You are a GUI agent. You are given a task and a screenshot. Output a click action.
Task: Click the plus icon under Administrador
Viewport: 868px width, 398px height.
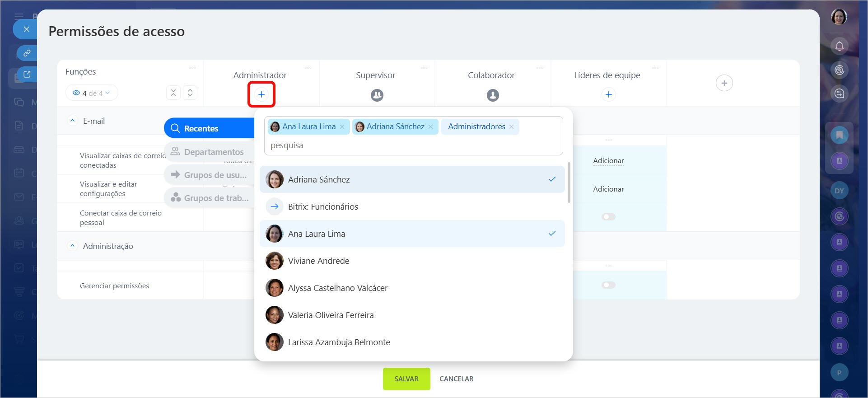261,94
